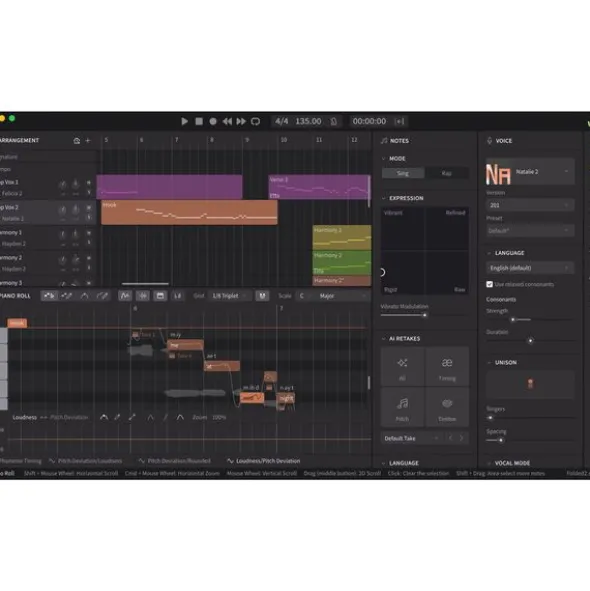This screenshot has height=591, width=590.
Task: Toggle loop playback in transport bar
Action: click(256, 121)
